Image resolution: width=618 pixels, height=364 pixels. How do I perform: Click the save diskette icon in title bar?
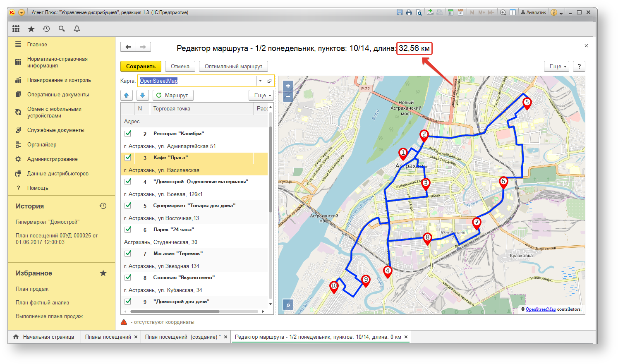pos(399,12)
